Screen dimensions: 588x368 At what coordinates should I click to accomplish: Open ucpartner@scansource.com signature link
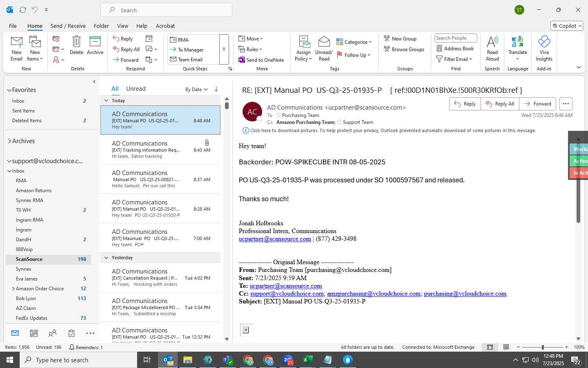click(275, 239)
